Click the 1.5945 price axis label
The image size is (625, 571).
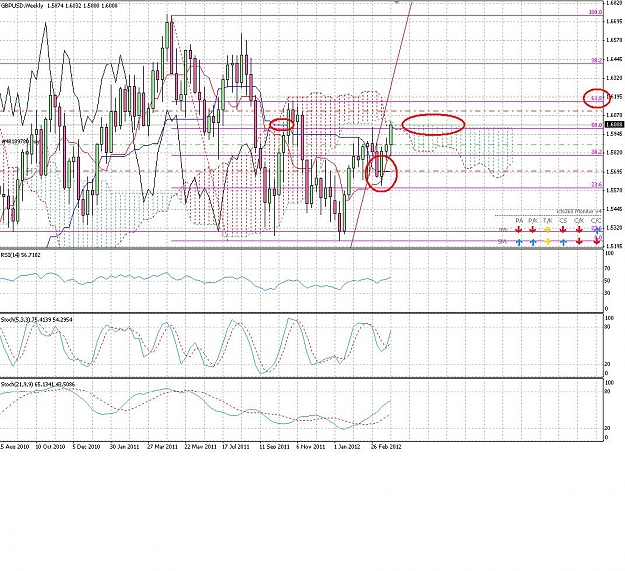(x=614, y=134)
